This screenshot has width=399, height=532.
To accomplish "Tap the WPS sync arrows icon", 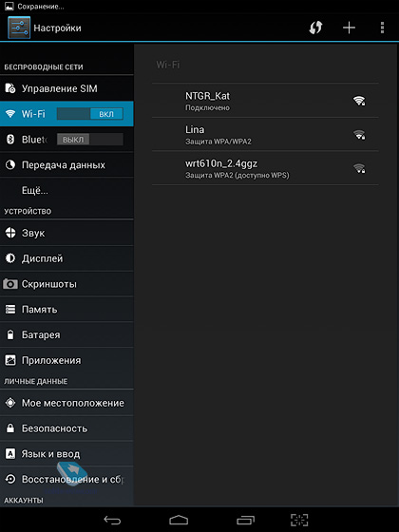I will pyautogui.click(x=315, y=28).
